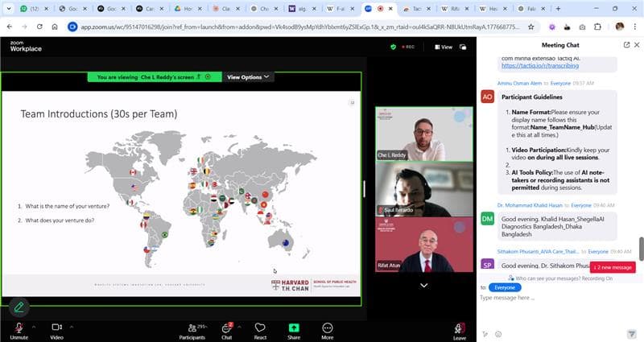
Task: Unmute the microphone in Zoom
Action: (19, 331)
